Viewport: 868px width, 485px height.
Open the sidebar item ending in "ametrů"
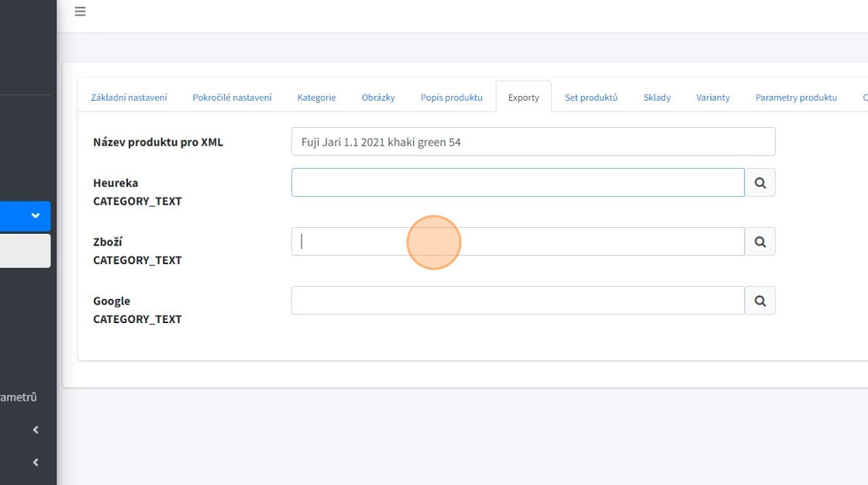pos(19,397)
